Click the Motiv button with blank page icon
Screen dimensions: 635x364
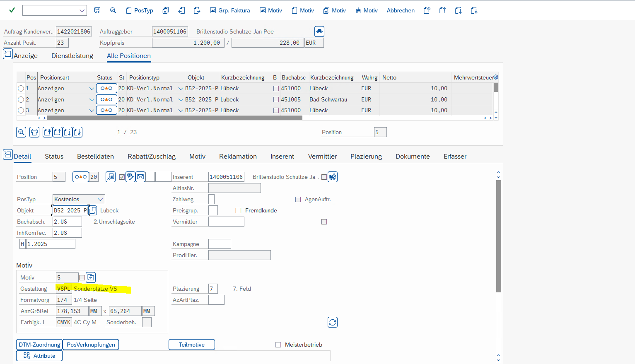pos(303,10)
